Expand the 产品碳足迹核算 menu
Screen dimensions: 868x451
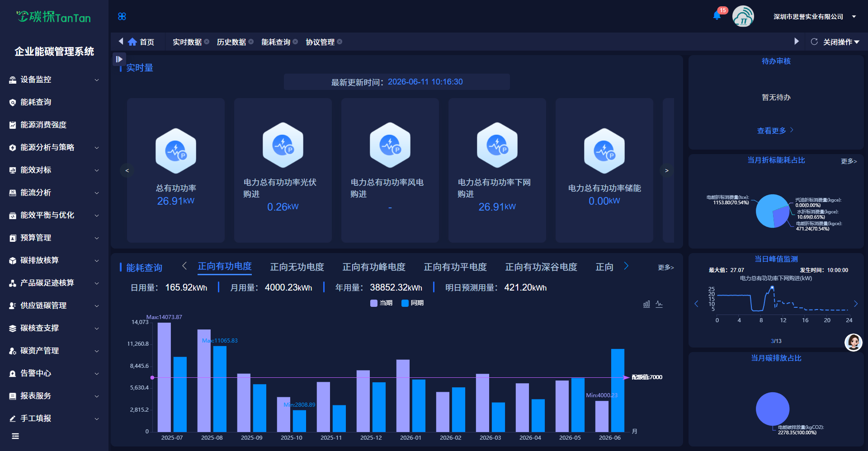(x=97, y=283)
